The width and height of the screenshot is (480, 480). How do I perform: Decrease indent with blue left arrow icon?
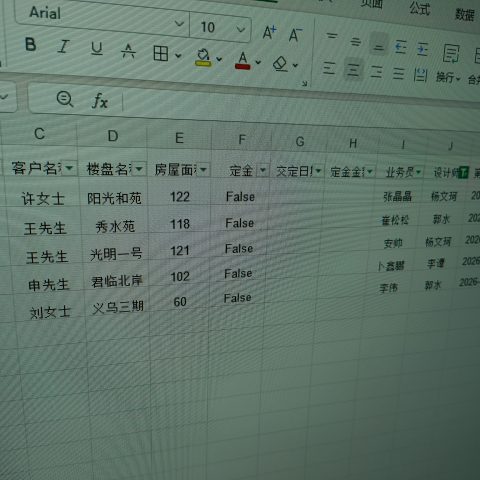[400, 47]
